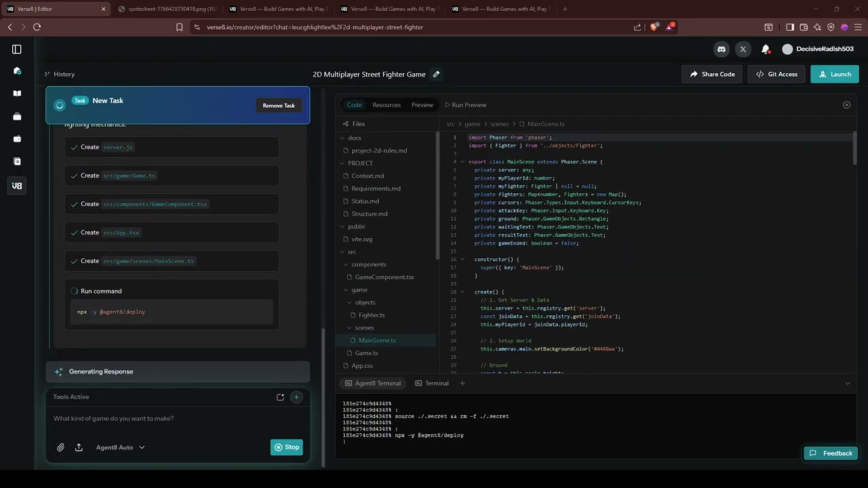Open Fighter.ts file
Screen dimensions: 868x488
(371, 315)
